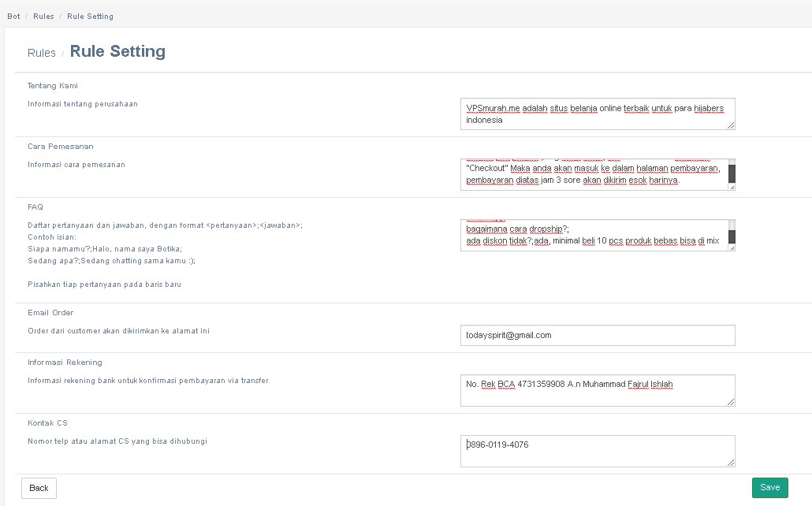Click the Email Order address field
This screenshot has width=812, height=506.
coord(597,335)
